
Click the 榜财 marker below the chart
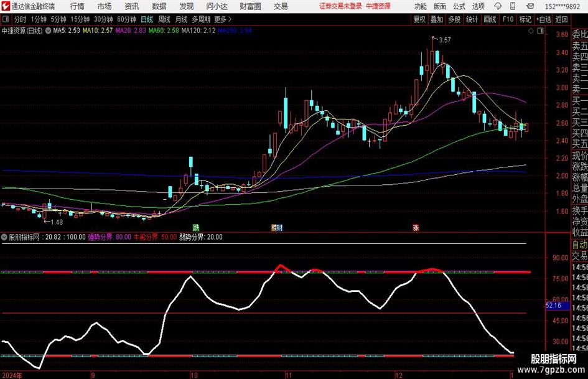(x=277, y=227)
